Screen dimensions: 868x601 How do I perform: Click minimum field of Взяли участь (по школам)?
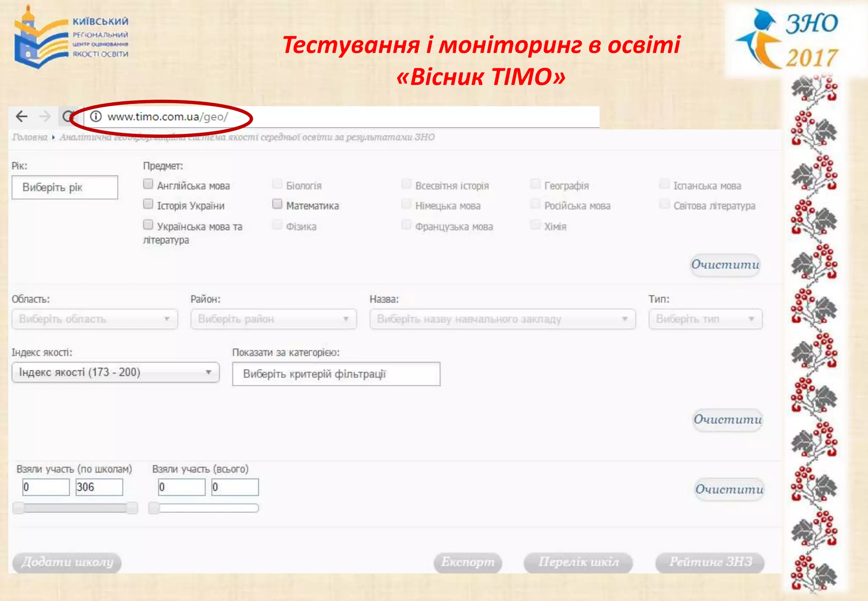click(x=46, y=487)
